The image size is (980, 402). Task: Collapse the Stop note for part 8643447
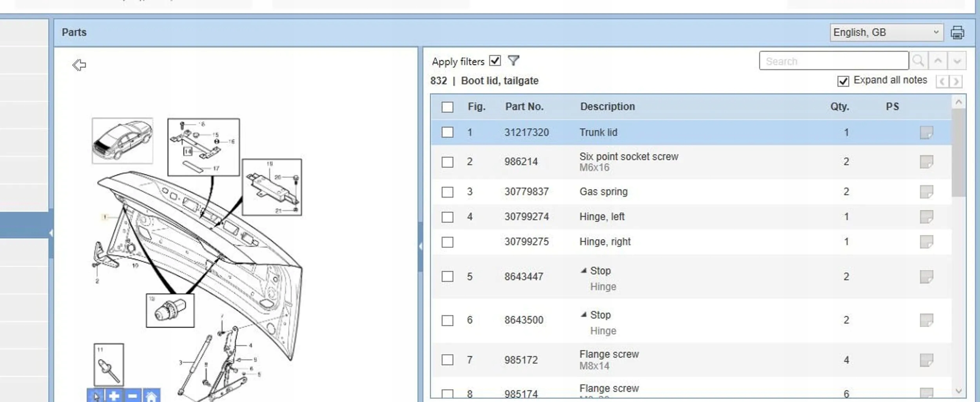click(584, 271)
